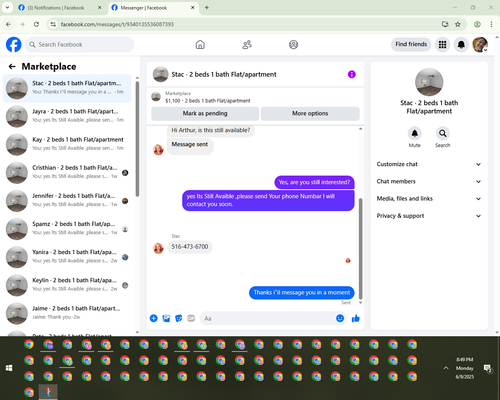Search within the Stac conversation
This screenshot has height=400, width=500.
[443, 134]
